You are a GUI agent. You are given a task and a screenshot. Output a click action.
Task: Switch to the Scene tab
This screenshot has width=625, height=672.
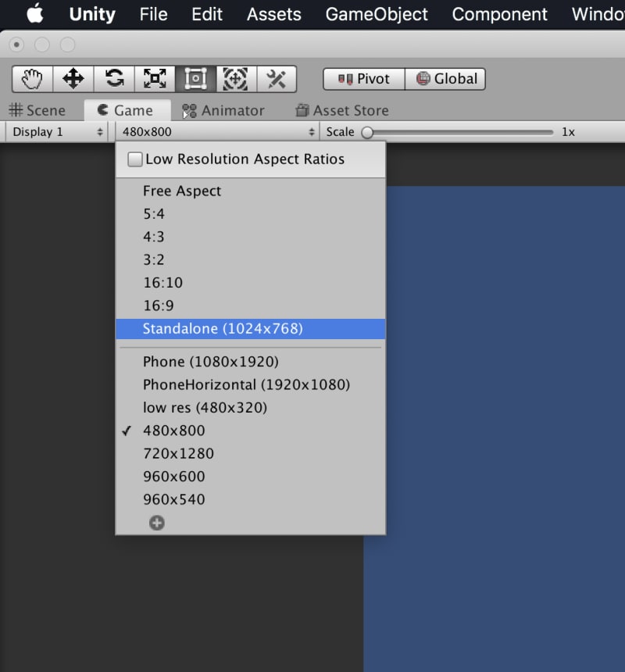click(x=37, y=111)
